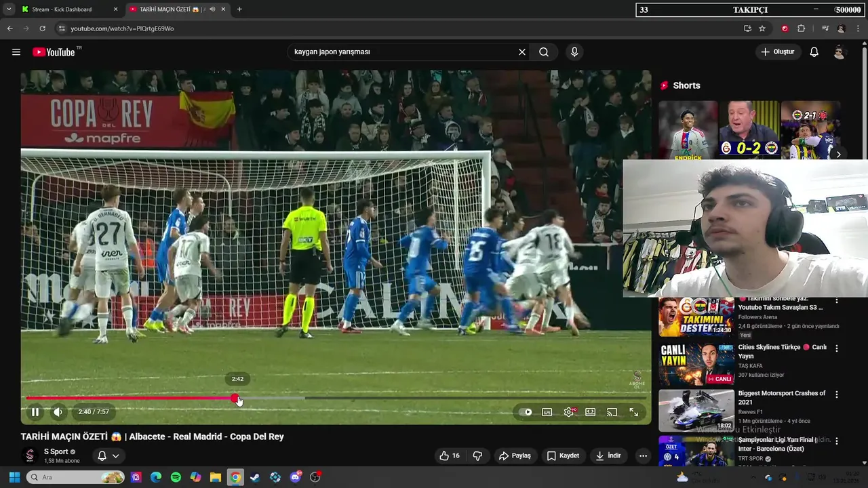
Task: Save the video with Kaydet
Action: tap(563, 456)
